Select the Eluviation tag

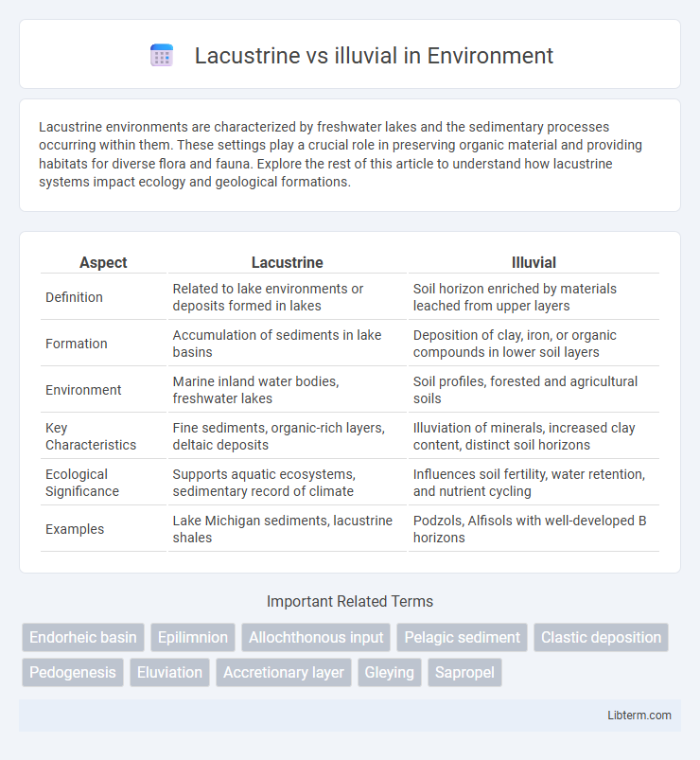point(169,672)
